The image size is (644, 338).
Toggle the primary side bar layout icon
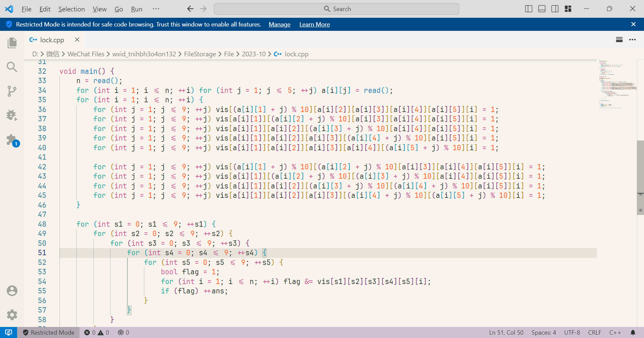pos(529,9)
